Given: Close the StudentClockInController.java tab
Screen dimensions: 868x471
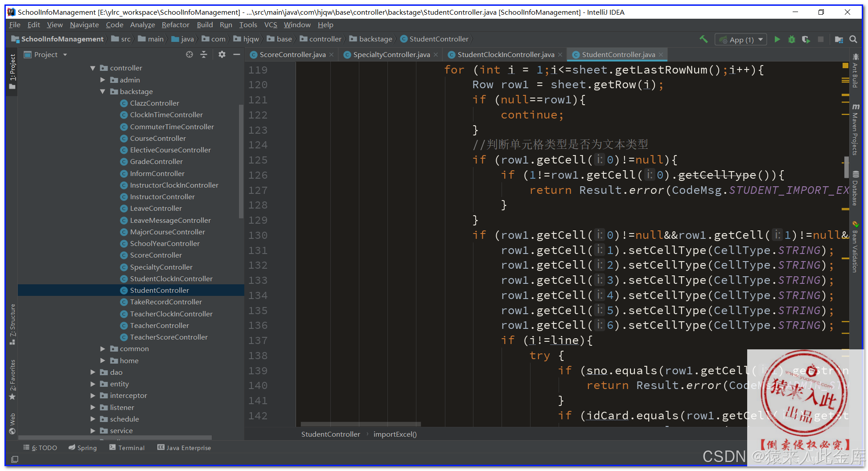Looking at the screenshot, I should 560,55.
